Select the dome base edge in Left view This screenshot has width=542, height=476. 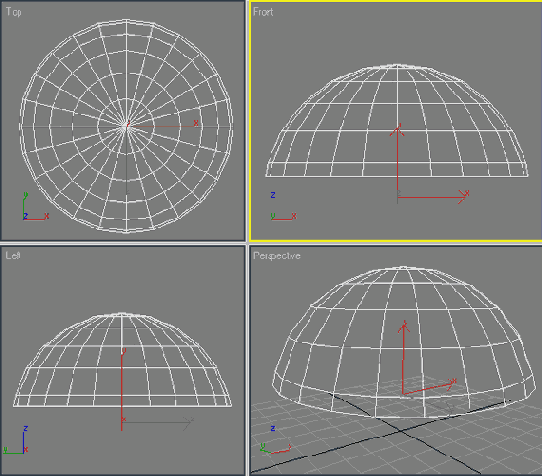click(122, 406)
